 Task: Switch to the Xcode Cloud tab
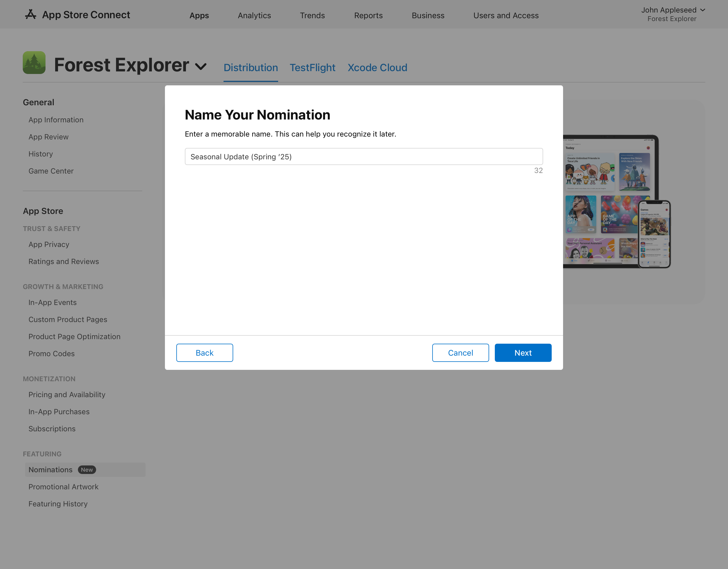pos(377,67)
